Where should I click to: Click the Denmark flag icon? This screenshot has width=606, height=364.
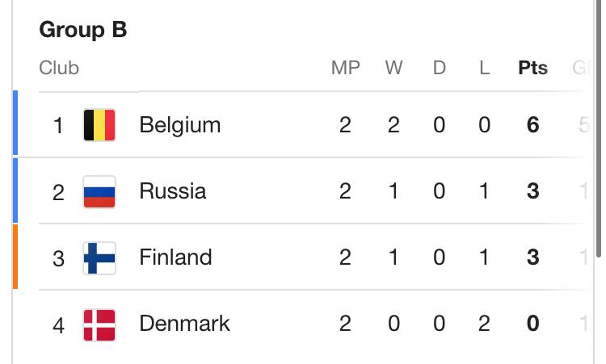tap(99, 325)
